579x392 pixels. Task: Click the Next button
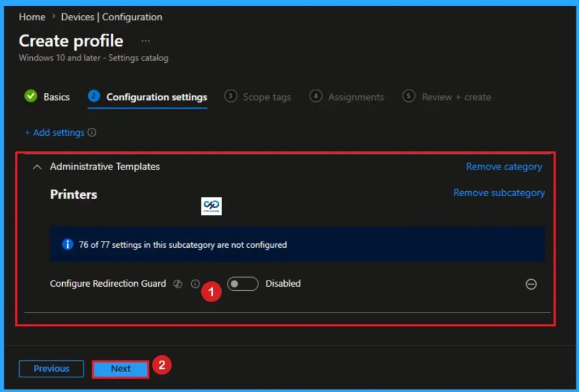tap(121, 369)
